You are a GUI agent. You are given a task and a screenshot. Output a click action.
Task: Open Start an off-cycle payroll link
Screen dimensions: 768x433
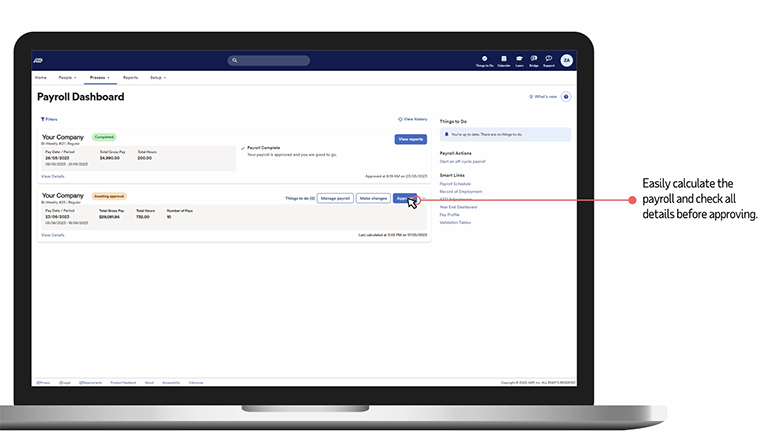point(462,161)
